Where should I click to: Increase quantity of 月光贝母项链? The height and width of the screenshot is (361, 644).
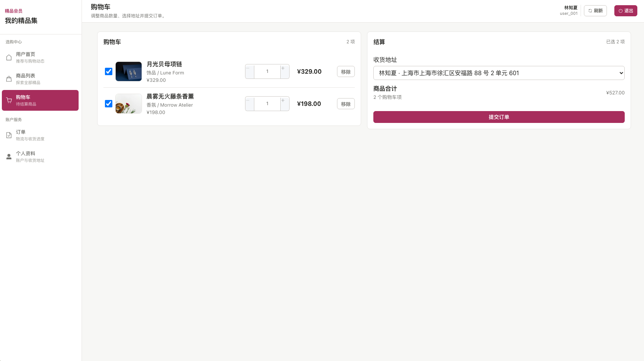pos(285,71)
